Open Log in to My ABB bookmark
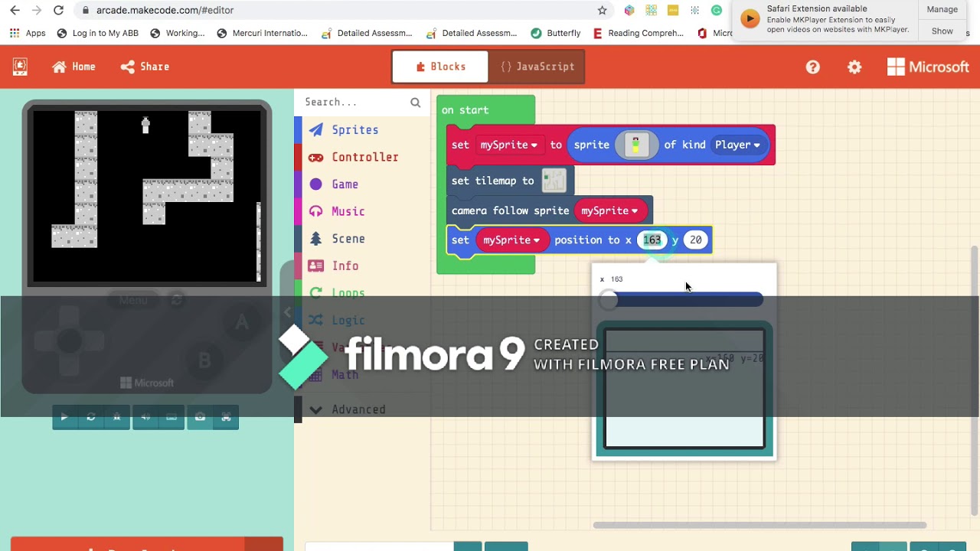 click(x=98, y=33)
